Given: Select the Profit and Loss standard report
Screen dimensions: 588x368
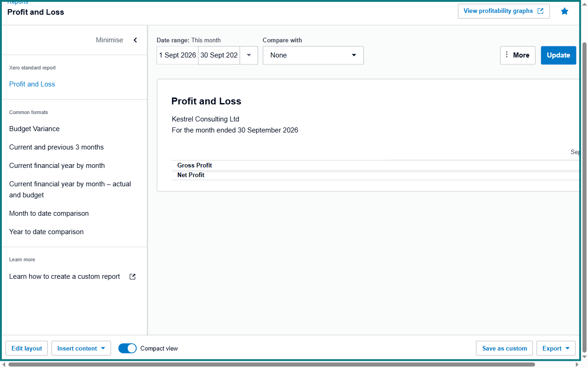Looking at the screenshot, I should 32,84.
